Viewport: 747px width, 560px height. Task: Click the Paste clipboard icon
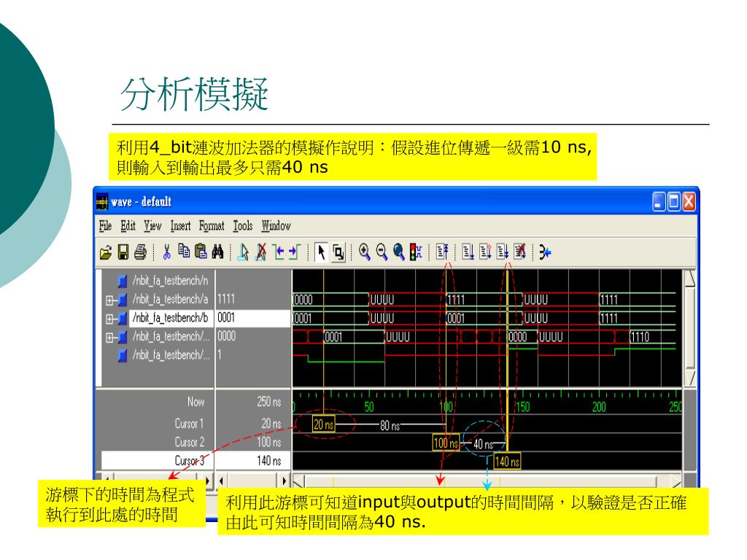[x=201, y=252]
